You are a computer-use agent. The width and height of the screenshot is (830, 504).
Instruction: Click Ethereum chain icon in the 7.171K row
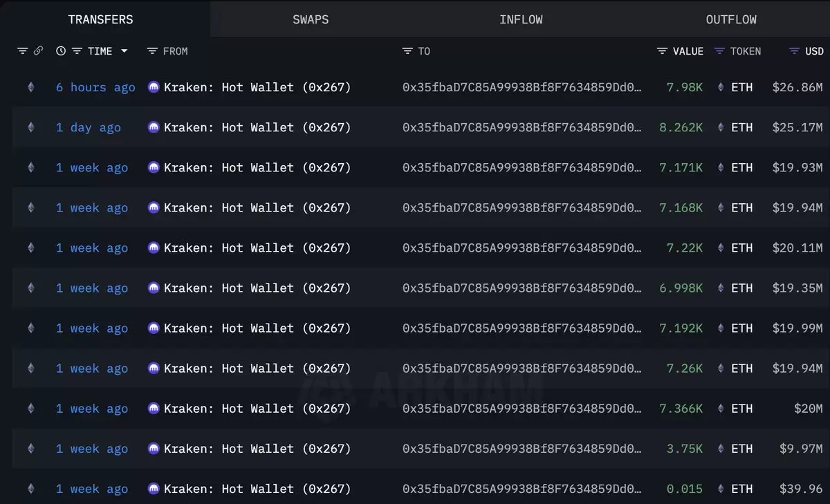[x=30, y=167]
